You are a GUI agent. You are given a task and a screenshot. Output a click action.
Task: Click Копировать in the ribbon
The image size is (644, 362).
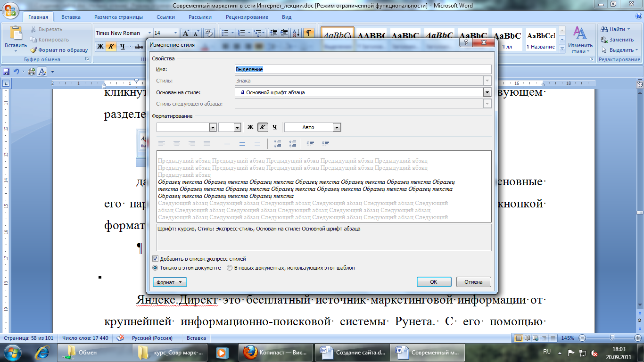pyautogui.click(x=50, y=40)
